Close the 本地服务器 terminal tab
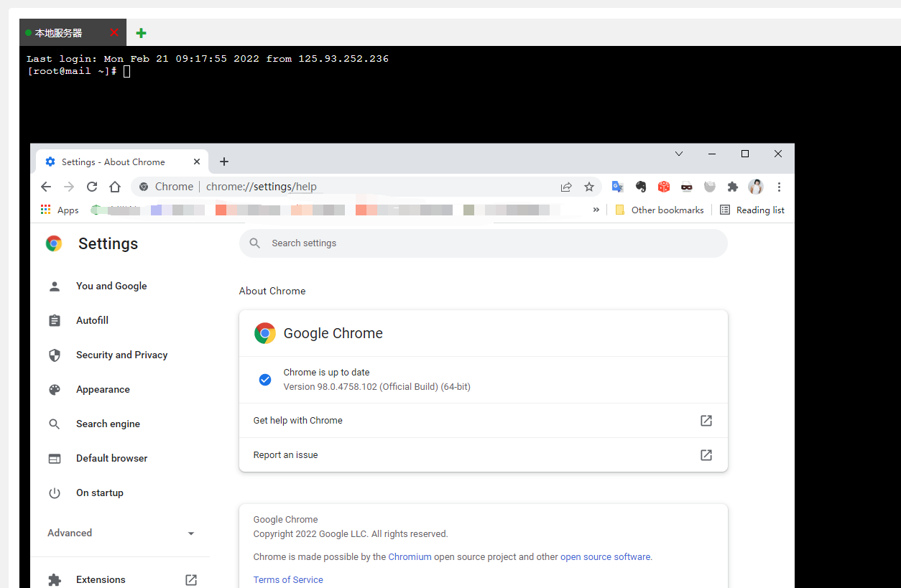This screenshot has width=901, height=588. (114, 33)
